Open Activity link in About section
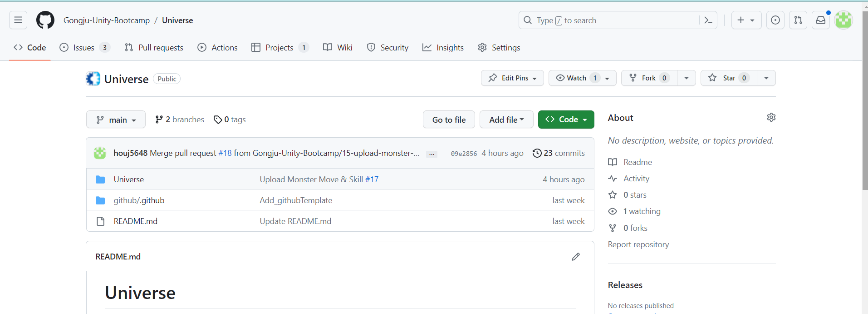Viewport: 868px width, 314px height. 628,179
